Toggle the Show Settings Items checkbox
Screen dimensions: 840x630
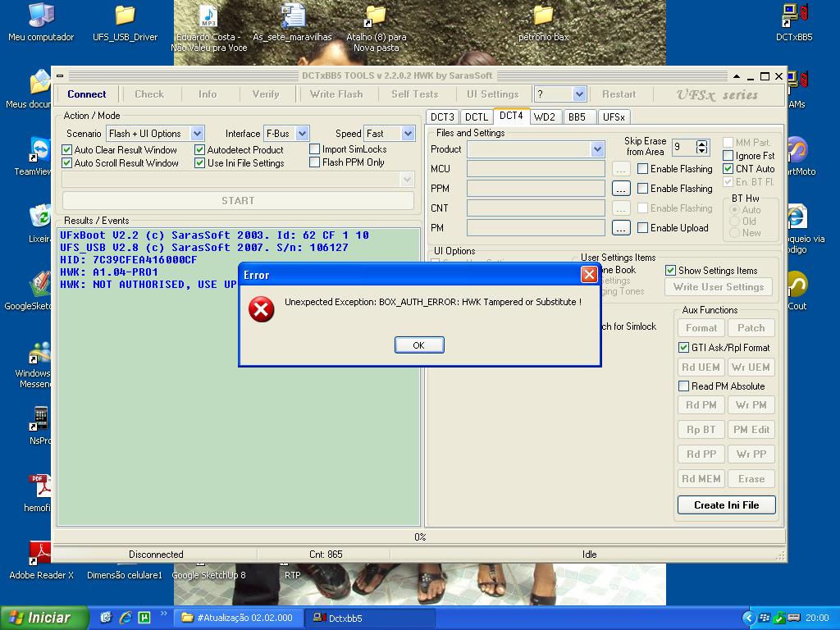pyautogui.click(x=671, y=271)
